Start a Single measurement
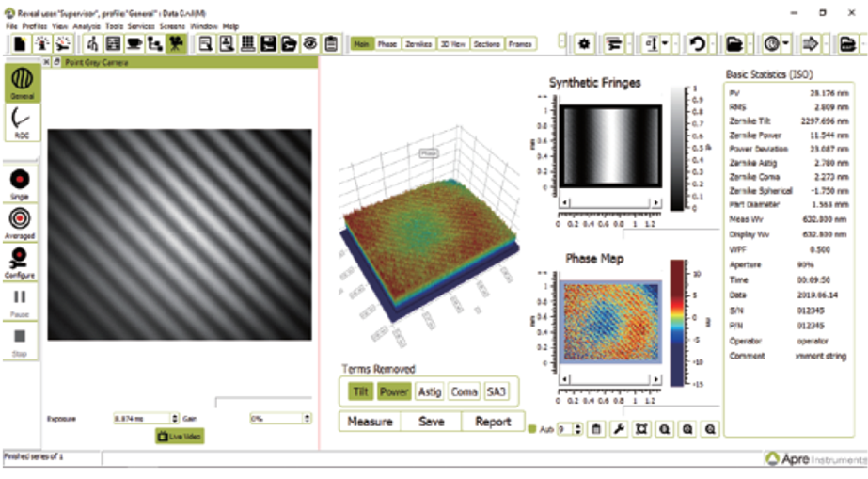868x479 pixels. click(x=21, y=183)
